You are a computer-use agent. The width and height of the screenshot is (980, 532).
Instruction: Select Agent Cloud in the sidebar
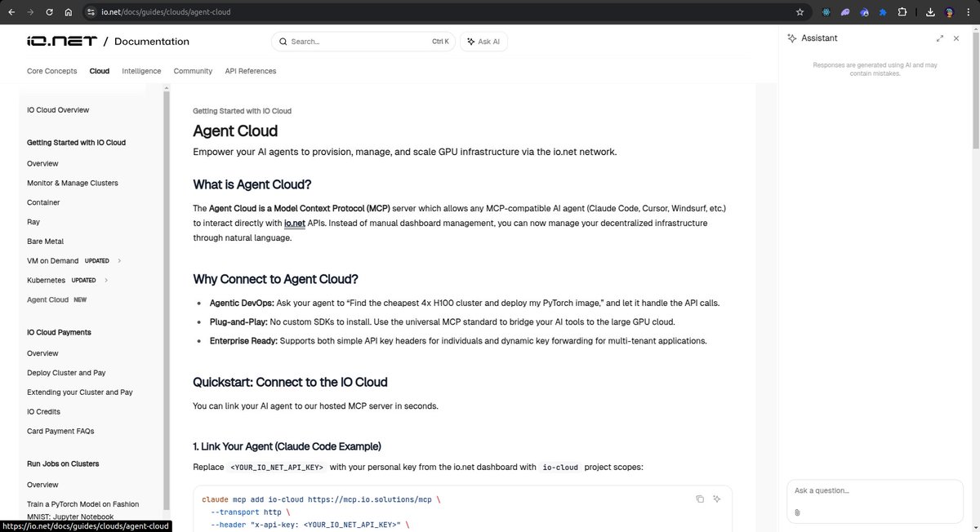tap(48, 299)
